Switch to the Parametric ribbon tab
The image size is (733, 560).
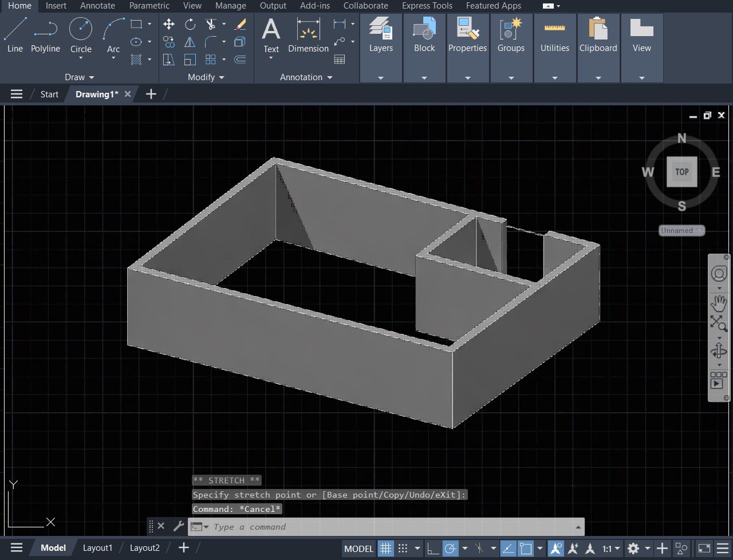pos(149,6)
